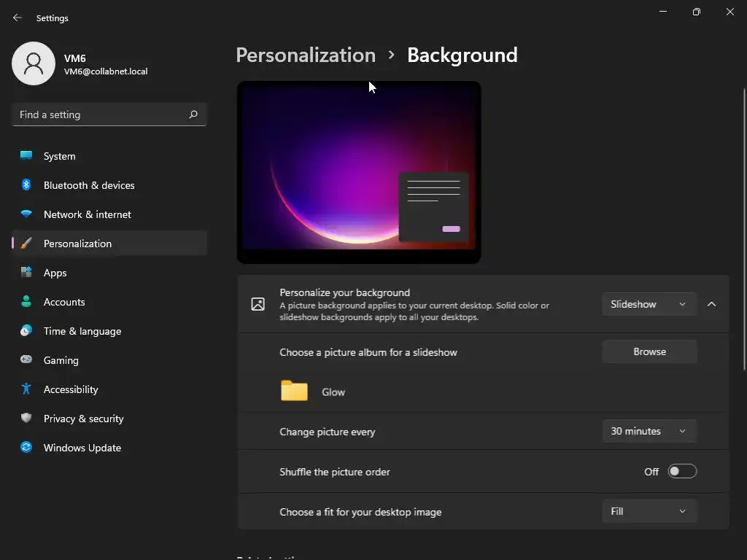
Task: Open the Slideshow background type dropdown
Action: pos(649,304)
